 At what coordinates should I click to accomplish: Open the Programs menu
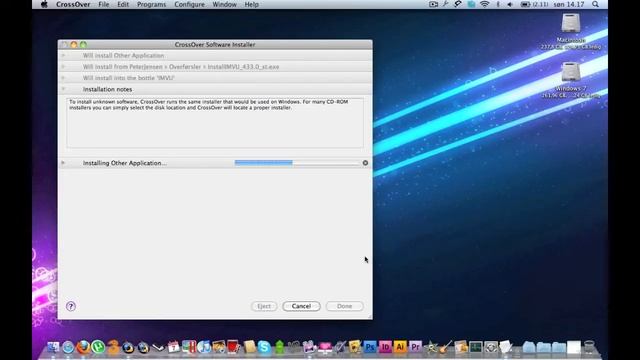tap(151, 4)
